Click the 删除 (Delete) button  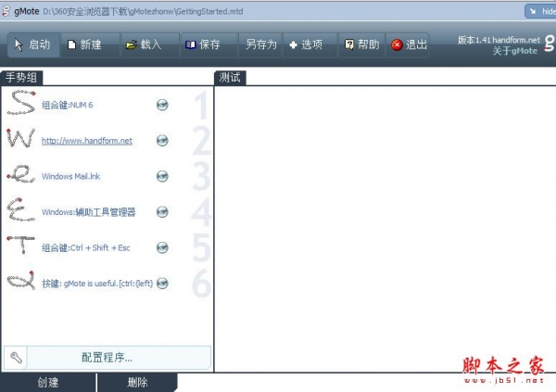click(x=137, y=383)
